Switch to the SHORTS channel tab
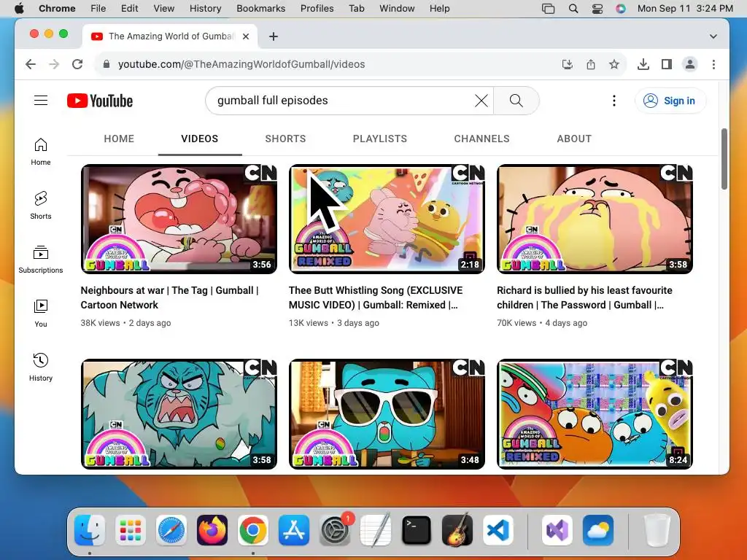Image resolution: width=747 pixels, height=560 pixels. tap(285, 139)
